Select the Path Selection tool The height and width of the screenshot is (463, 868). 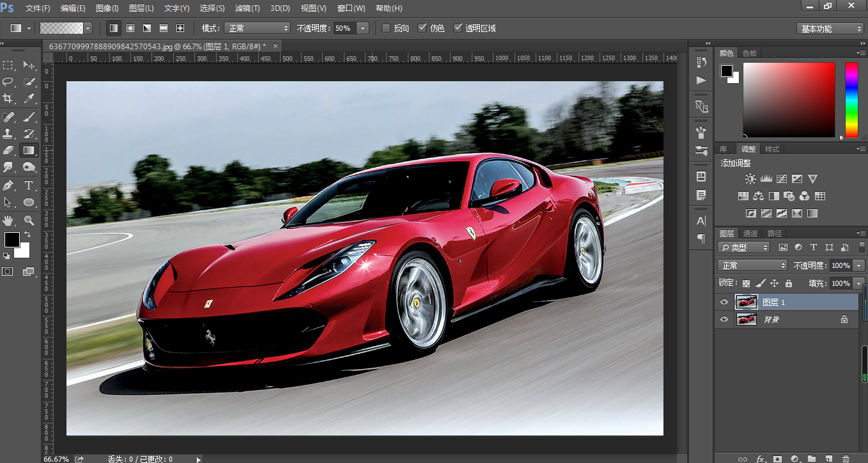8,202
